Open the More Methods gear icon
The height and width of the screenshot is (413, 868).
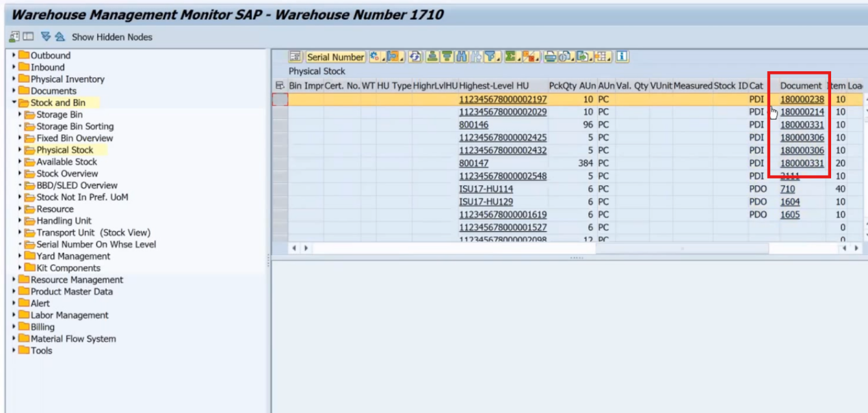[377, 57]
